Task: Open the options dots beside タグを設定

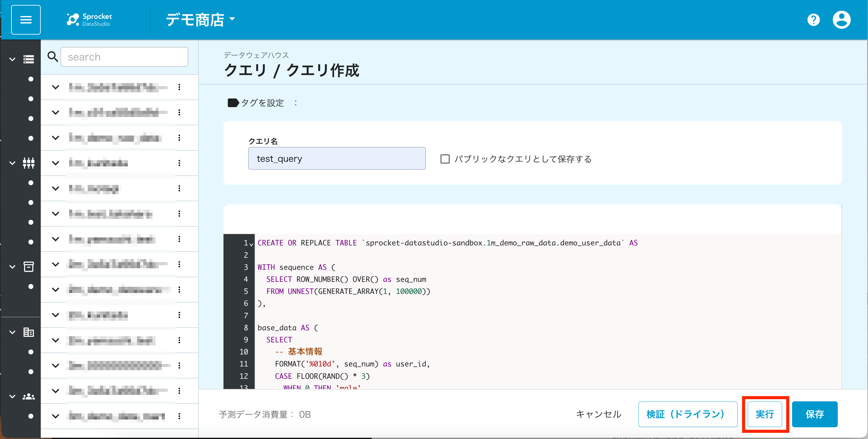Action: coord(295,103)
